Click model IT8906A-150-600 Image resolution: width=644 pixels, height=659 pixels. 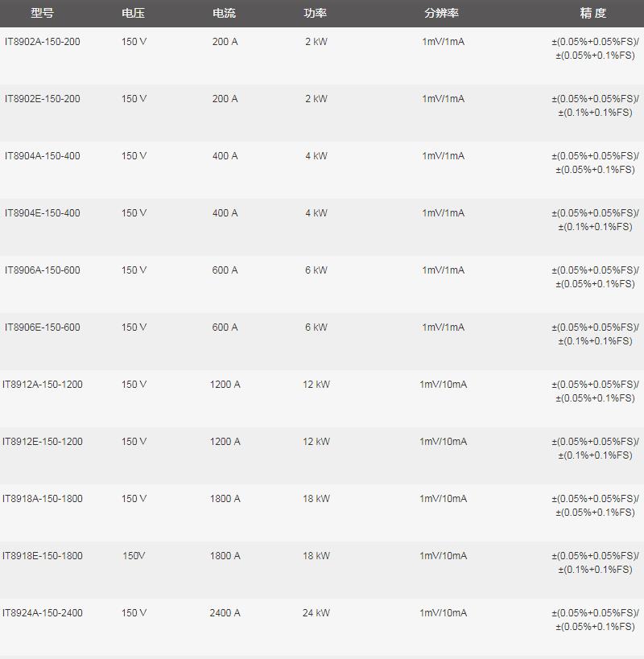click(43, 270)
